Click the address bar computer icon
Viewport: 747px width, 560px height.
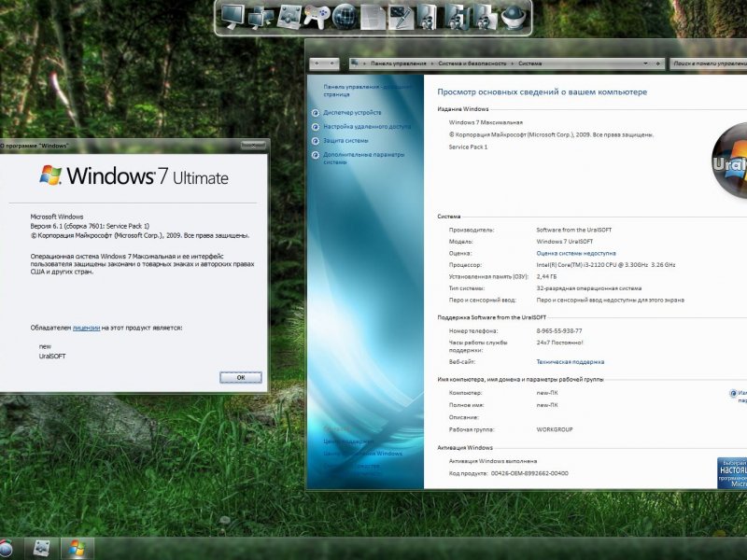click(x=355, y=63)
